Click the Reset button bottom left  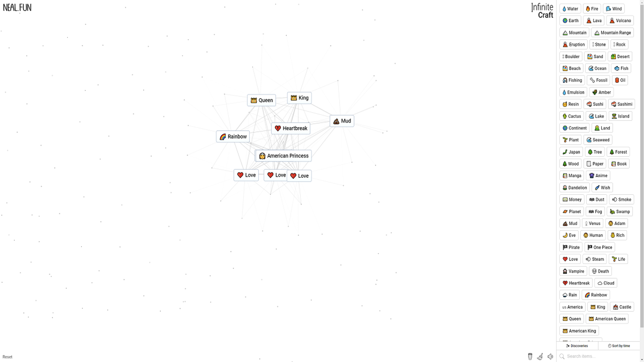coord(8,357)
